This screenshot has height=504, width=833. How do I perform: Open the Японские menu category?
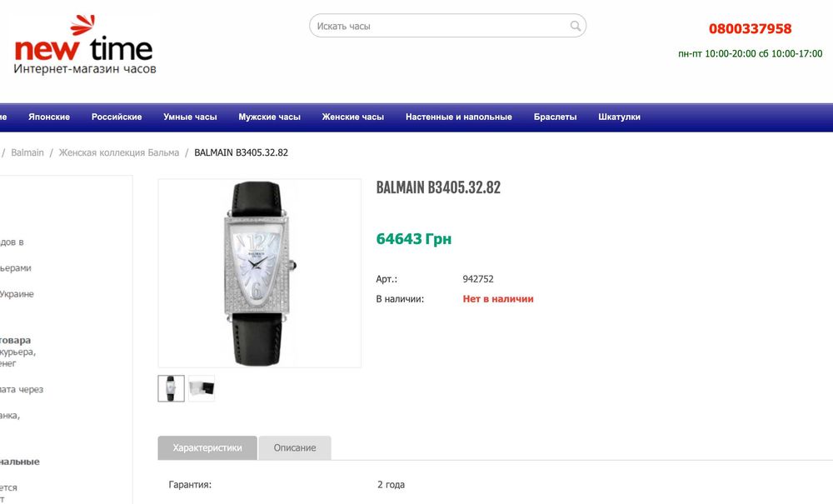pyautogui.click(x=49, y=117)
